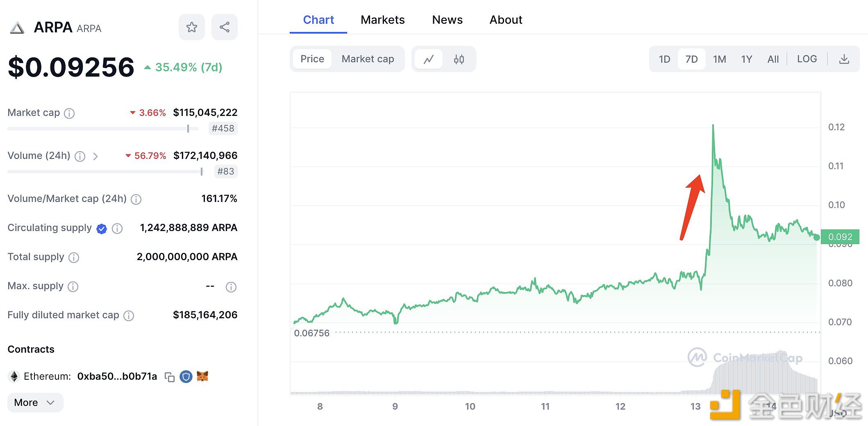
Task: Download chart data icon
Action: pos(844,59)
